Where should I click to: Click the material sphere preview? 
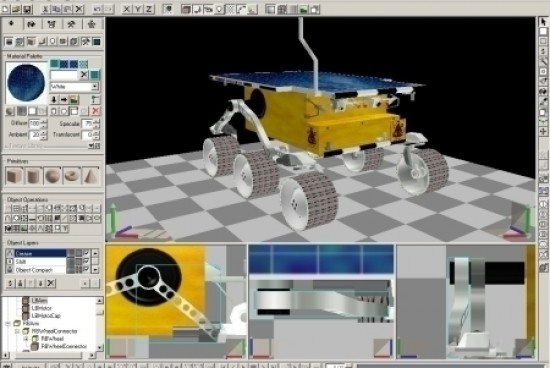(x=26, y=83)
